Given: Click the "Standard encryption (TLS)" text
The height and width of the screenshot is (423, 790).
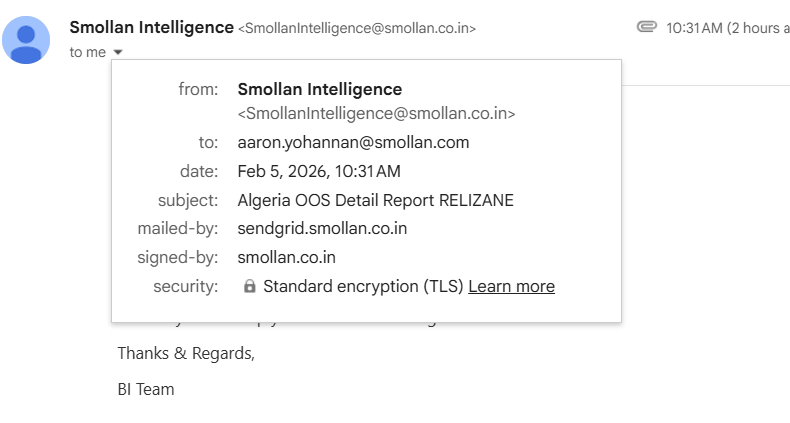Looking at the screenshot, I should click(x=362, y=287).
